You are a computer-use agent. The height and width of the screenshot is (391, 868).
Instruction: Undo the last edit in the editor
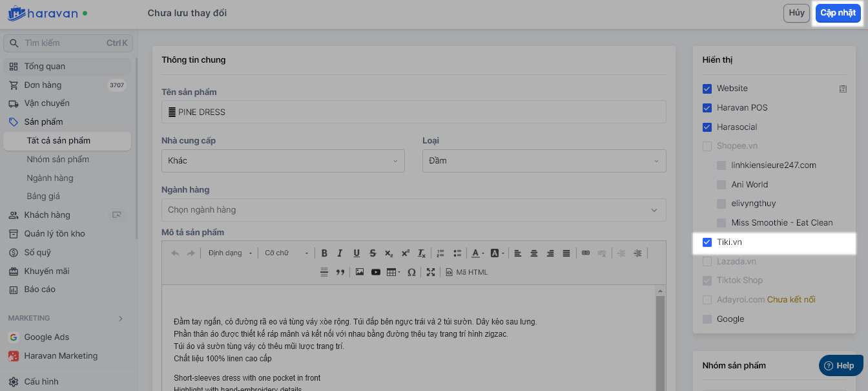pyautogui.click(x=175, y=253)
